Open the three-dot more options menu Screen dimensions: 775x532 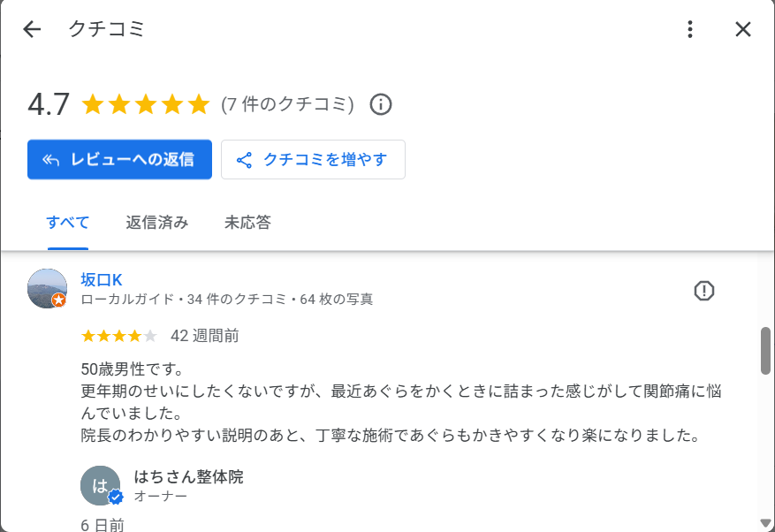(690, 29)
